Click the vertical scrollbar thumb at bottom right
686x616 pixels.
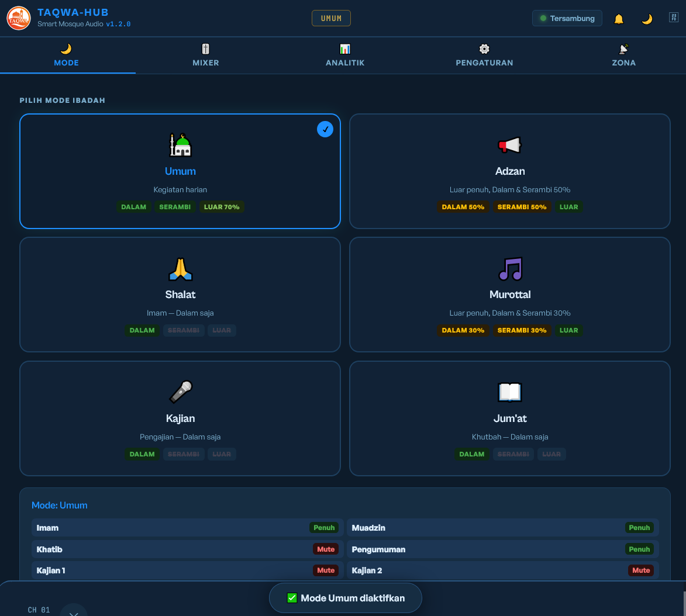click(684, 604)
